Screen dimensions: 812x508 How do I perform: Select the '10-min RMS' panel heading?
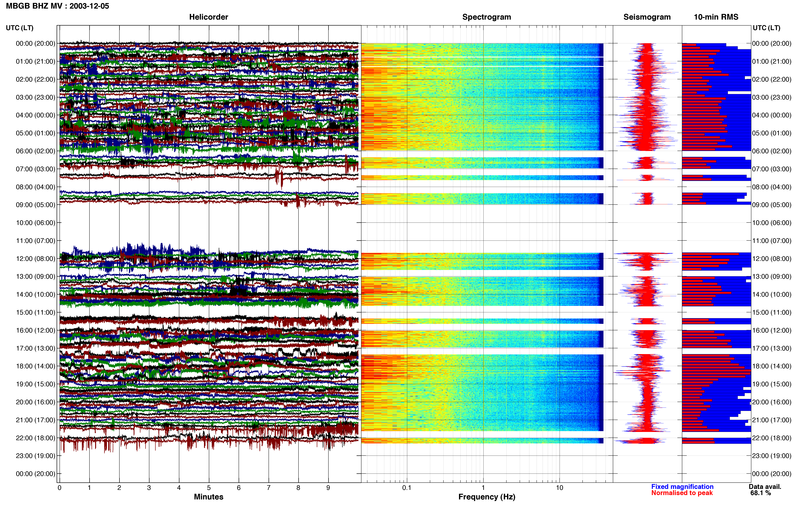click(x=716, y=17)
